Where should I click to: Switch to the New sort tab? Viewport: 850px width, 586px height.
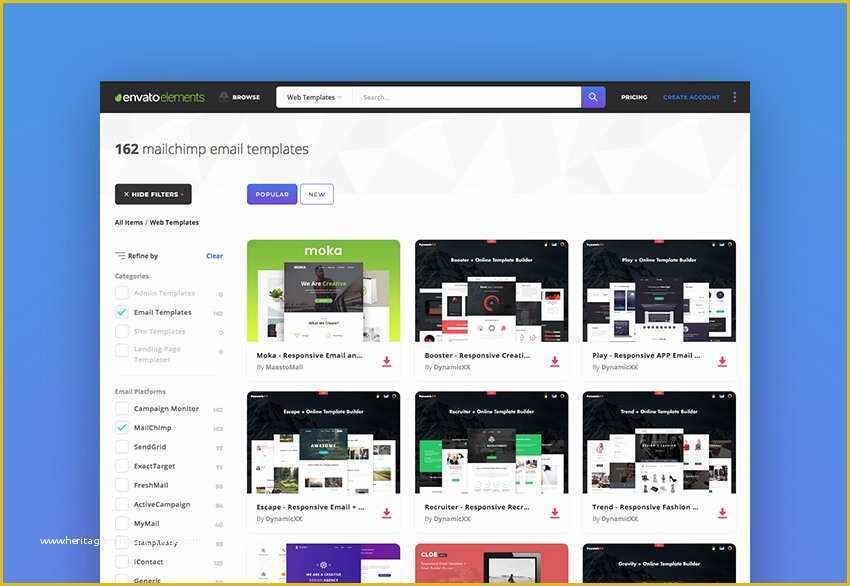pos(317,194)
